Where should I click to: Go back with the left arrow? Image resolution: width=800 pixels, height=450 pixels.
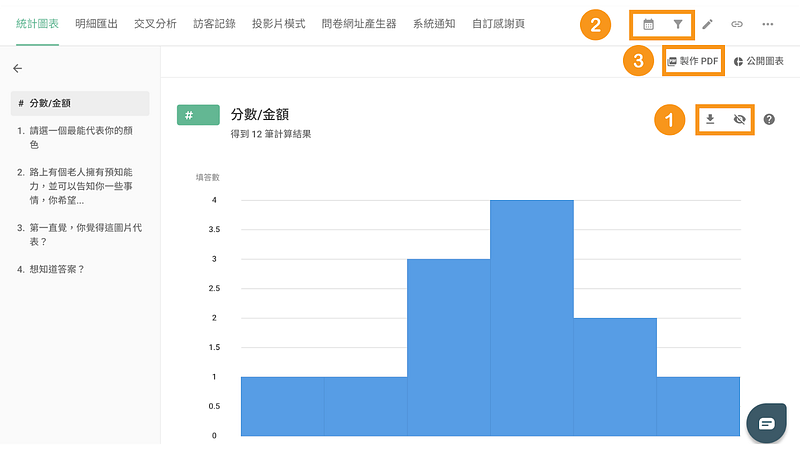point(18,68)
